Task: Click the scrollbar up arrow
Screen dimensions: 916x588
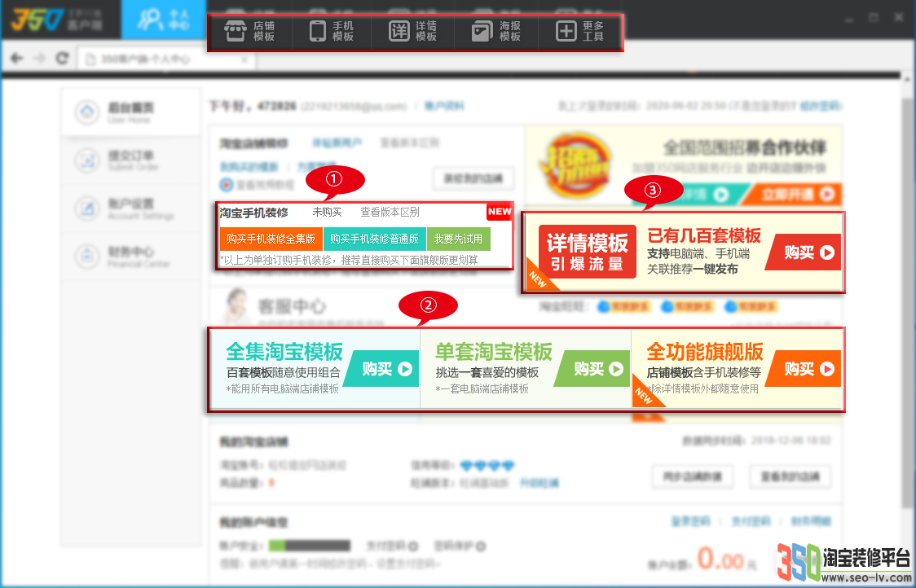Action: click(x=907, y=79)
